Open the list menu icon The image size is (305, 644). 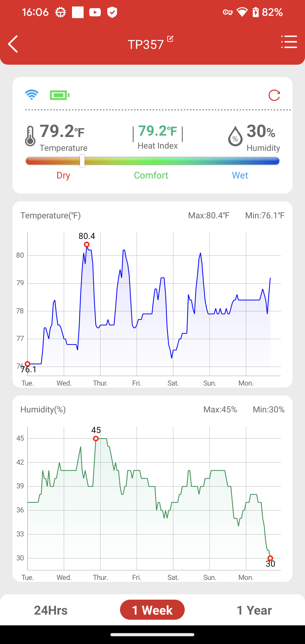pyautogui.click(x=289, y=42)
